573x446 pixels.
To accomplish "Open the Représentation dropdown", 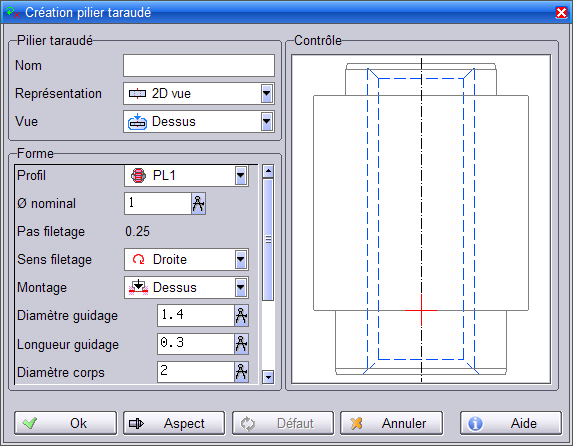I will [267, 94].
